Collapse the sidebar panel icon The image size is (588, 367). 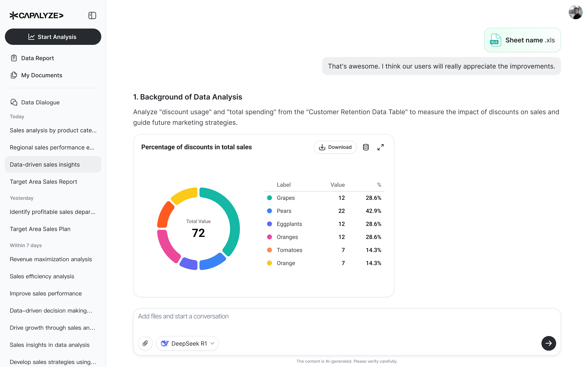point(92,15)
